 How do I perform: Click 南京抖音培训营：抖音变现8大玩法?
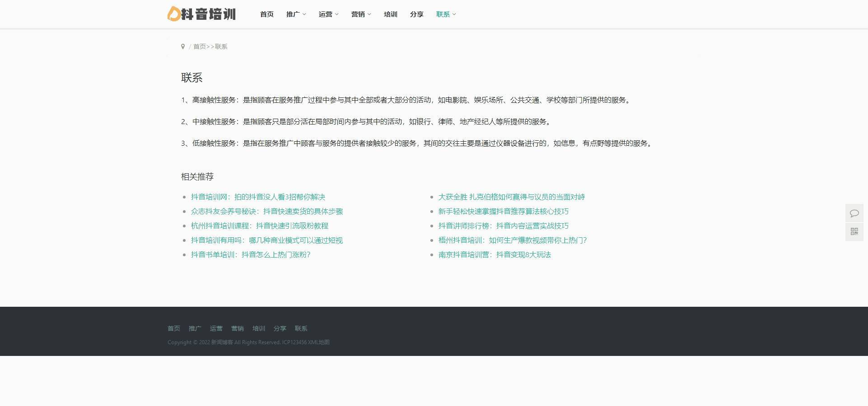pyautogui.click(x=495, y=254)
